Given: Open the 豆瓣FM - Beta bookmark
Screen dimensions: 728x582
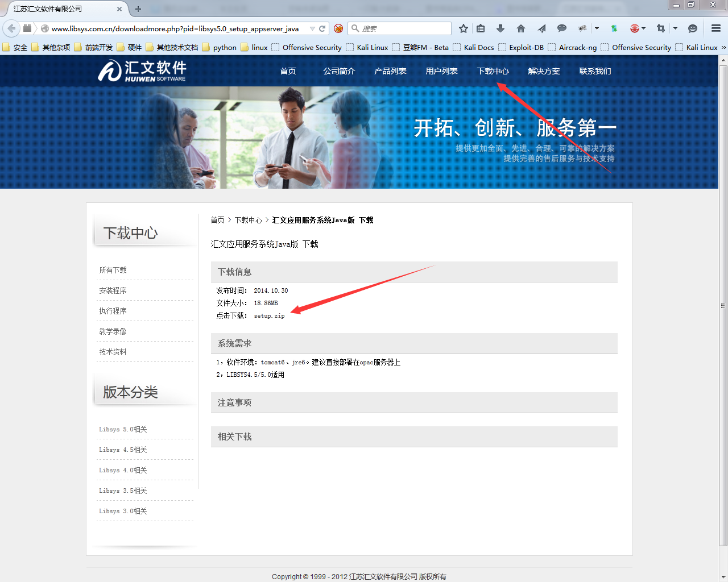Looking at the screenshot, I should point(420,48).
